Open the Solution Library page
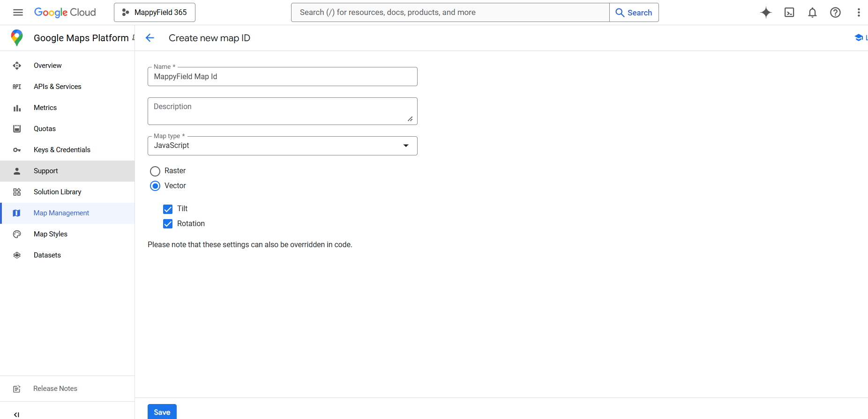 pos(57,192)
